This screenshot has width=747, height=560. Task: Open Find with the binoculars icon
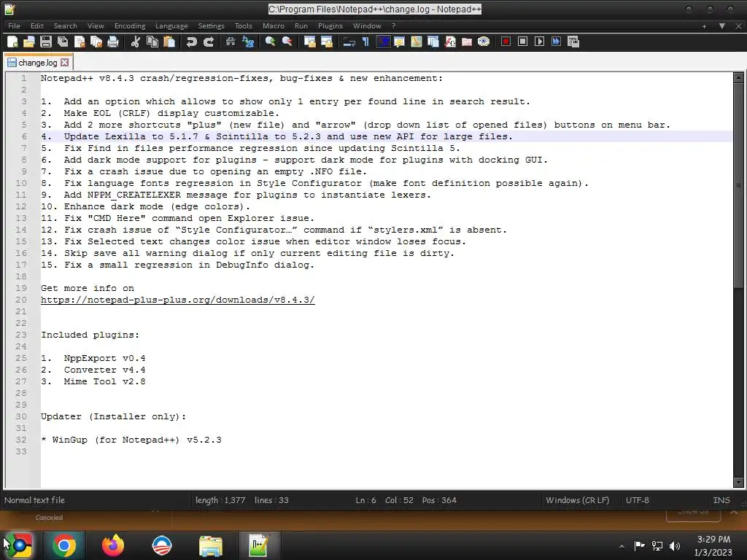click(x=231, y=42)
